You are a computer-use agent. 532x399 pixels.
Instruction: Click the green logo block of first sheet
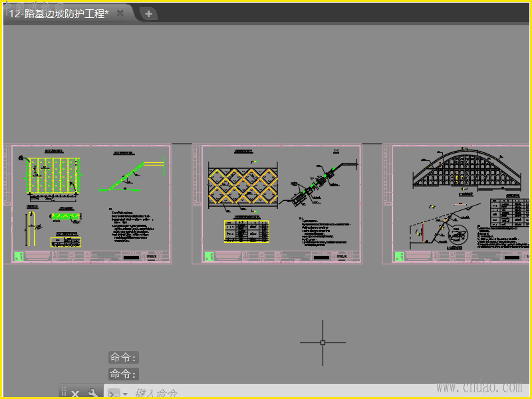tap(18, 256)
